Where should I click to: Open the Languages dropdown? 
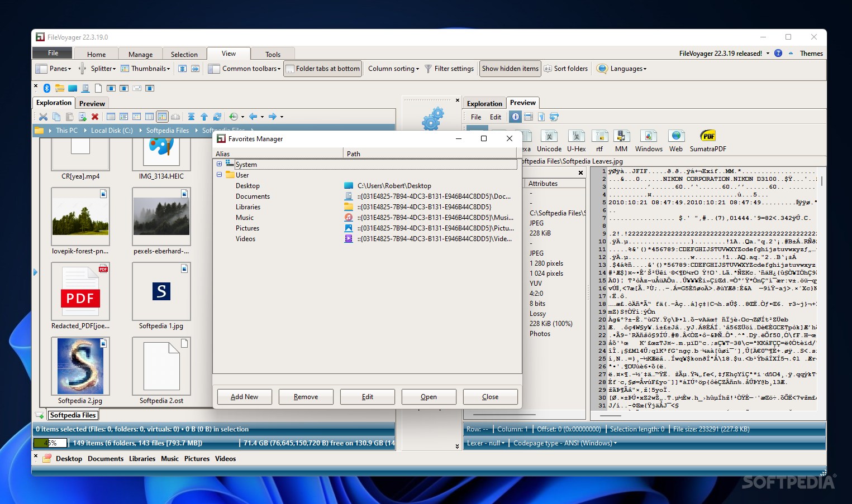click(622, 69)
